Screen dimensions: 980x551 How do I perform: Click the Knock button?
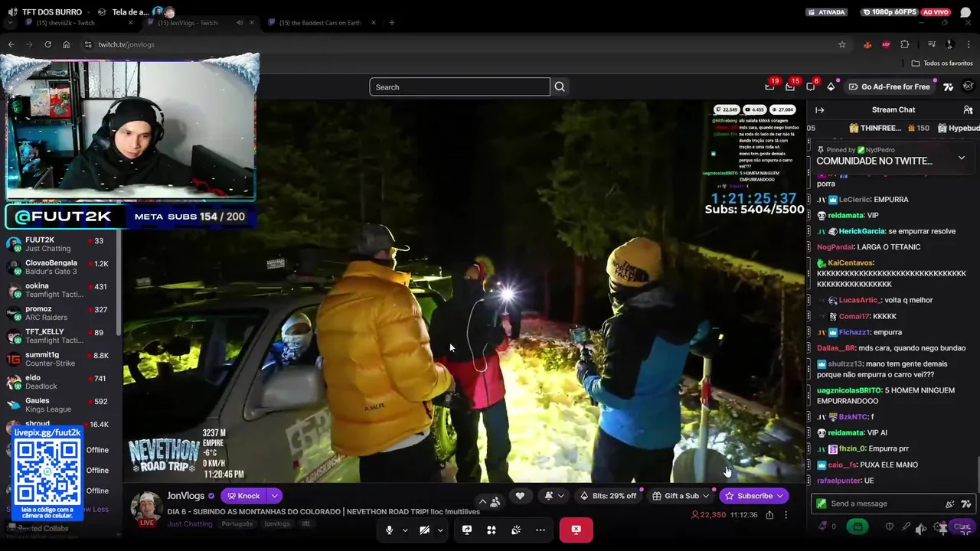point(243,496)
